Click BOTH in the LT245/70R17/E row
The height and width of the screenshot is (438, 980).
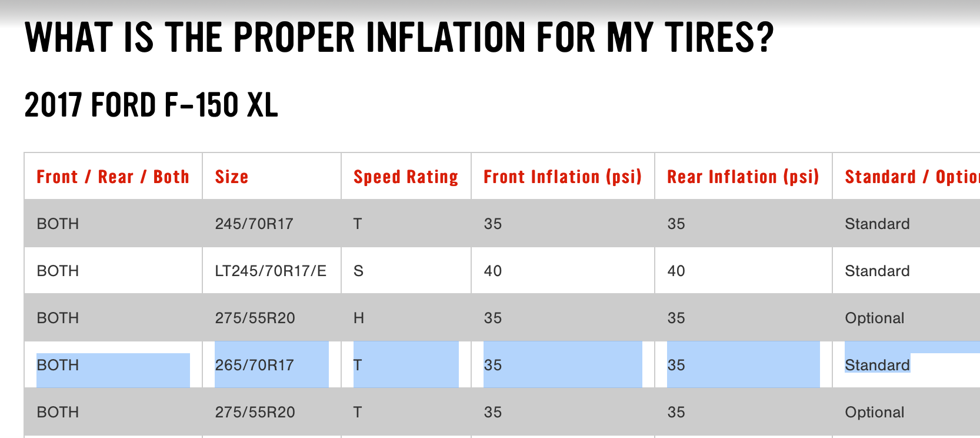[58, 271]
